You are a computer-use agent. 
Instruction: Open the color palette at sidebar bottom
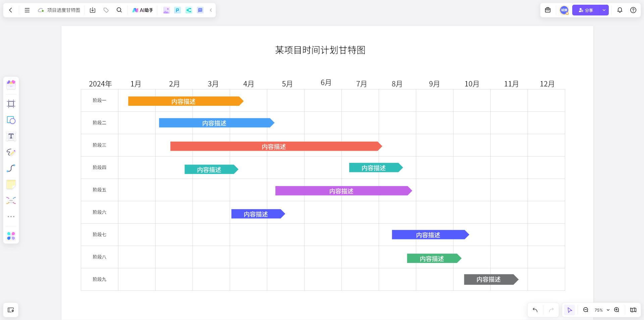tap(11, 236)
